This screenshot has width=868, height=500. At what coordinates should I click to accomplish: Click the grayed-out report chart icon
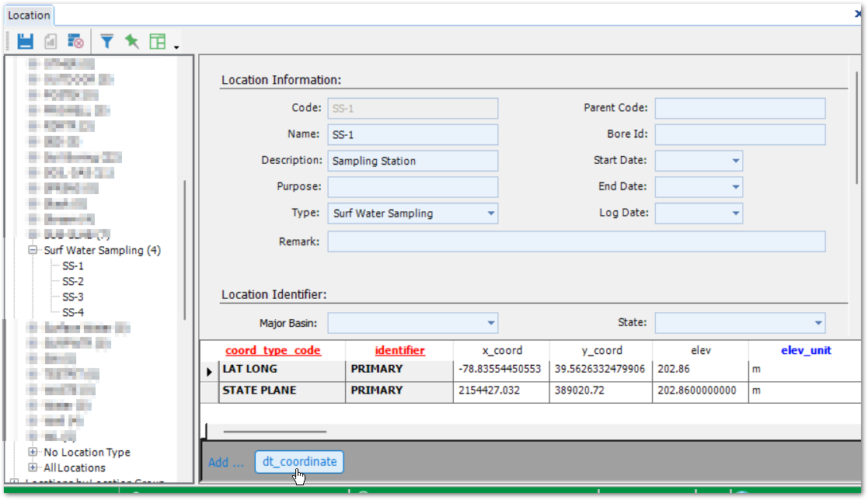51,41
